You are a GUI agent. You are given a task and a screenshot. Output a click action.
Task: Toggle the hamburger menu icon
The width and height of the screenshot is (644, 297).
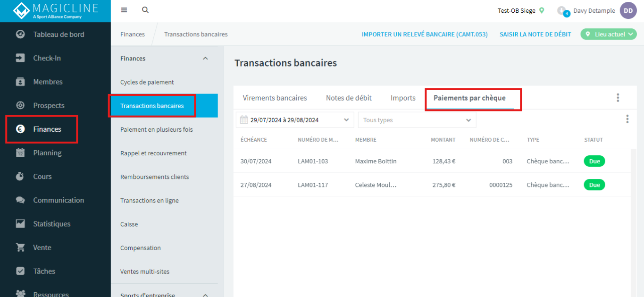click(x=124, y=10)
